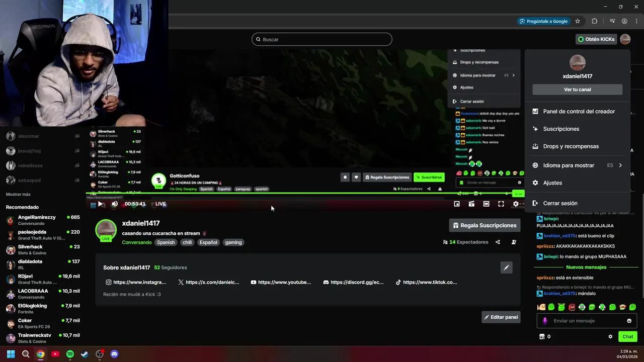Open the Conversando category link
Viewport: 644px width, 362px height.
(x=136, y=242)
